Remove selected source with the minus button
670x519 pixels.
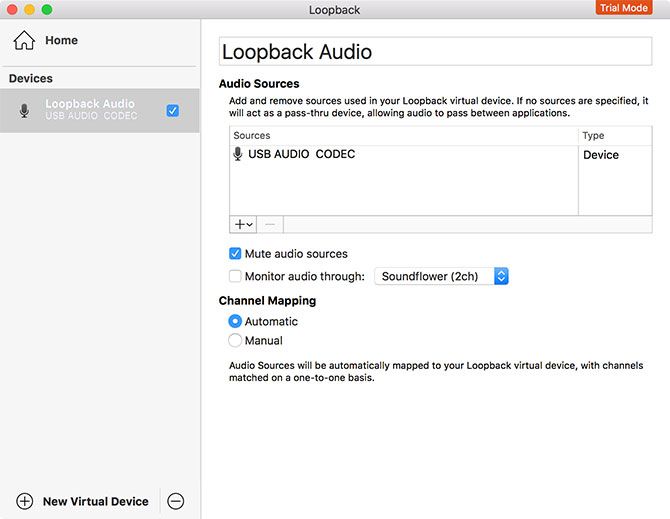(270, 224)
